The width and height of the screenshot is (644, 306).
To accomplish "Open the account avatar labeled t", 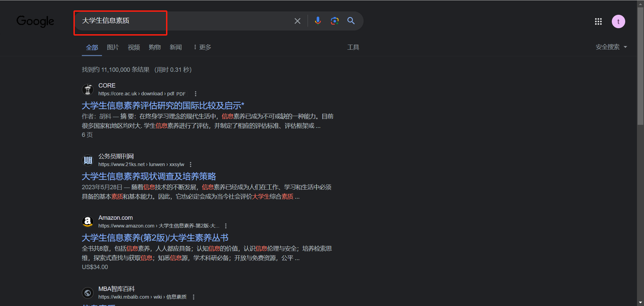I will click(x=618, y=21).
